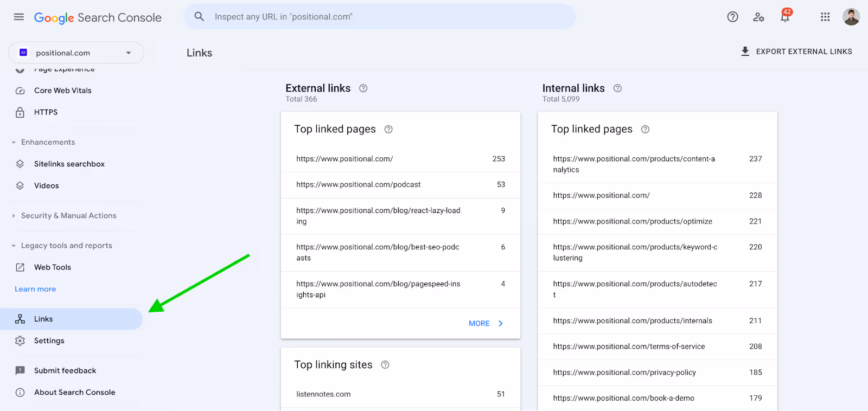Open the positional.com property dropdown
Image resolution: width=868 pixels, height=411 pixels.
click(x=76, y=53)
